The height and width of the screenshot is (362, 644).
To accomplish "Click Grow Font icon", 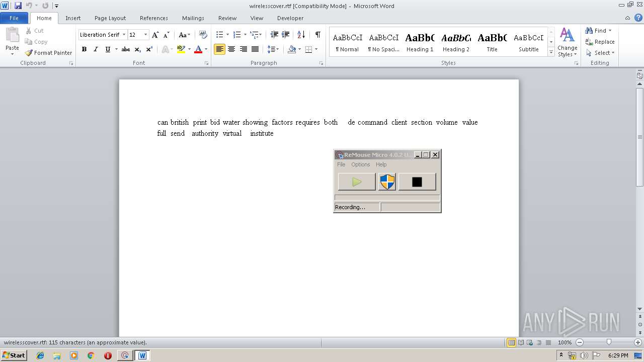I will click(x=155, y=35).
